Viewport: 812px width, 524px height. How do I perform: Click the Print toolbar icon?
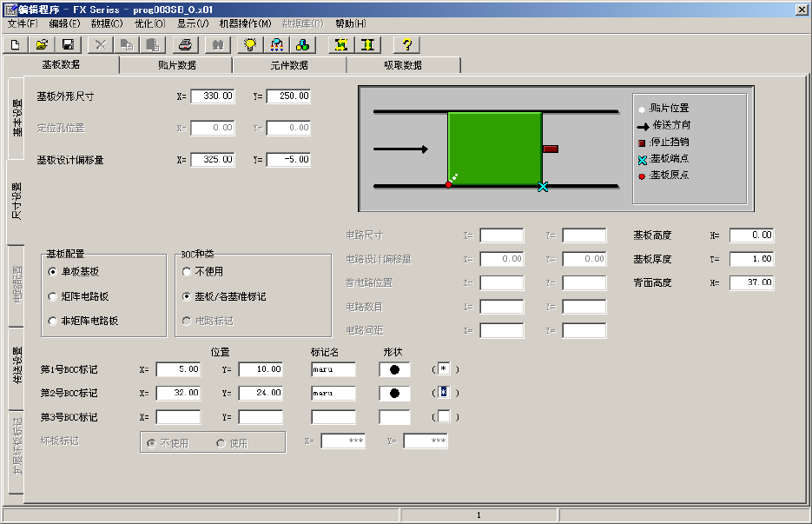pyautogui.click(x=184, y=44)
